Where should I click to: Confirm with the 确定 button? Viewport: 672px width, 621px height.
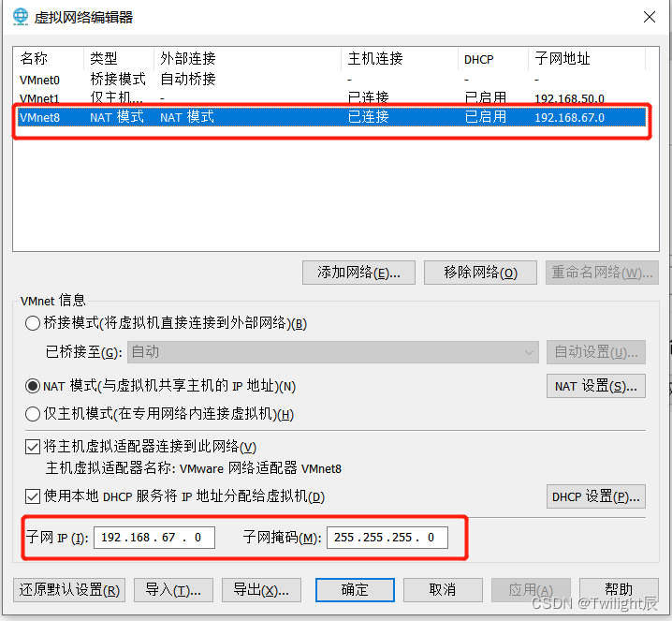click(355, 590)
